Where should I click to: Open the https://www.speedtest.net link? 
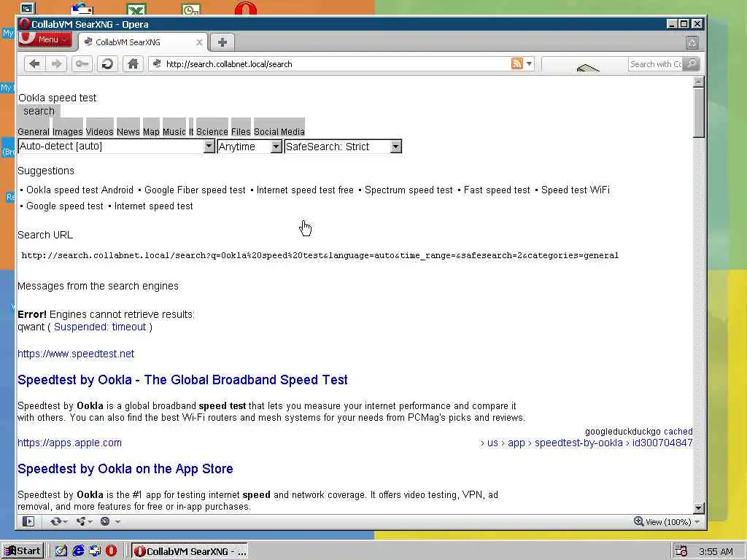(76, 354)
